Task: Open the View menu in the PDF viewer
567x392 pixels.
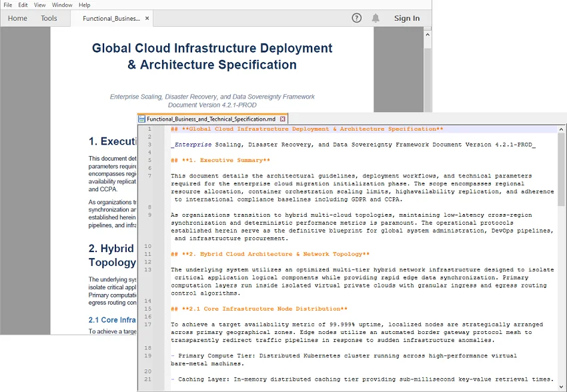Action: (x=39, y=5)
